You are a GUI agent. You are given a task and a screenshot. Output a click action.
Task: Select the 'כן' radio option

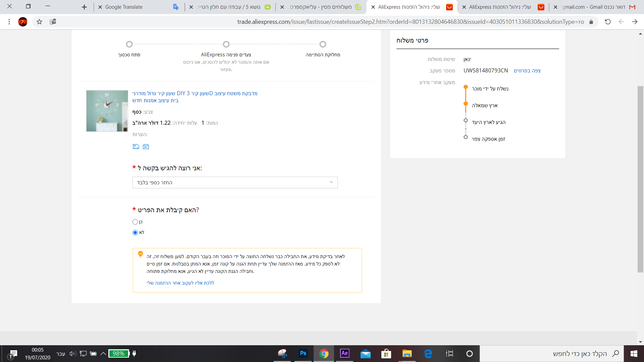(x=135, y=222)
